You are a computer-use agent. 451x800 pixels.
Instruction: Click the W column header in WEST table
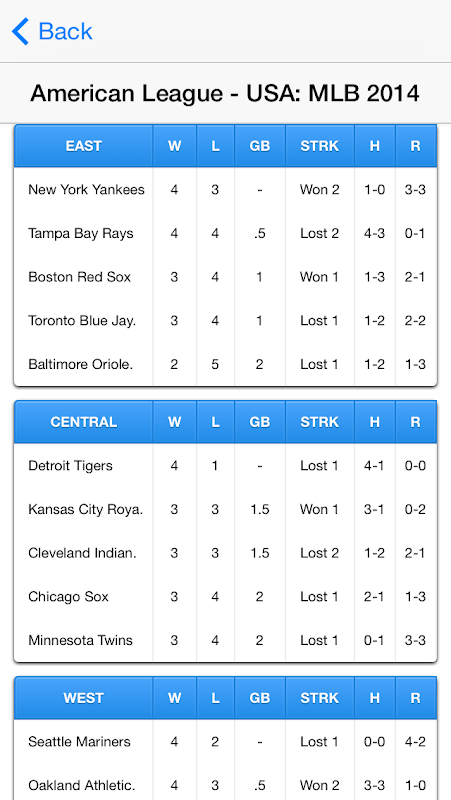tap(174, 698)
